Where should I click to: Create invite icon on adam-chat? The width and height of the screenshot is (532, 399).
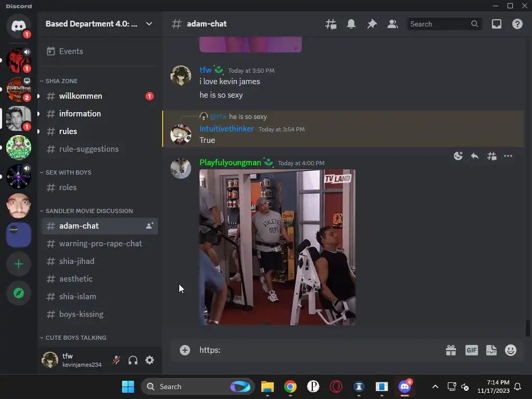(x=150, y=225)
